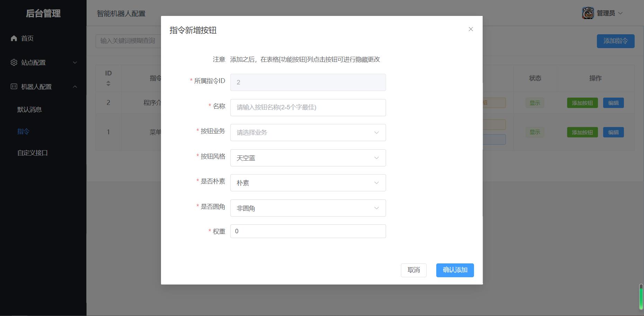
Task: Click 添加按钮 in row ID 2
Action: 582,103
